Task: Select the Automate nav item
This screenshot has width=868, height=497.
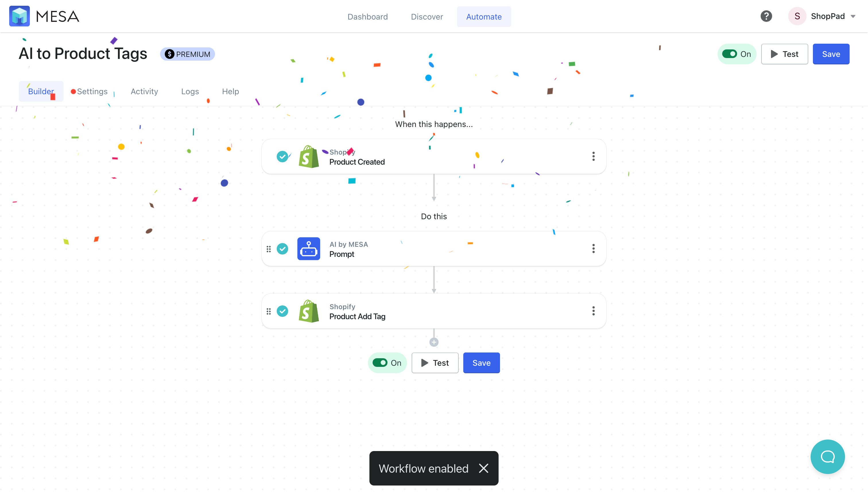Action: [484, 16]
